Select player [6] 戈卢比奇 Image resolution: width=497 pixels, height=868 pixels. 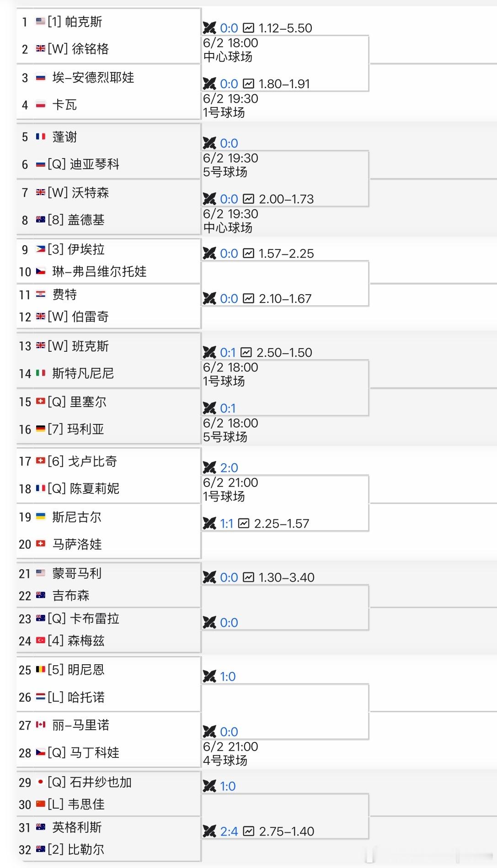click(x=82, y=461)
